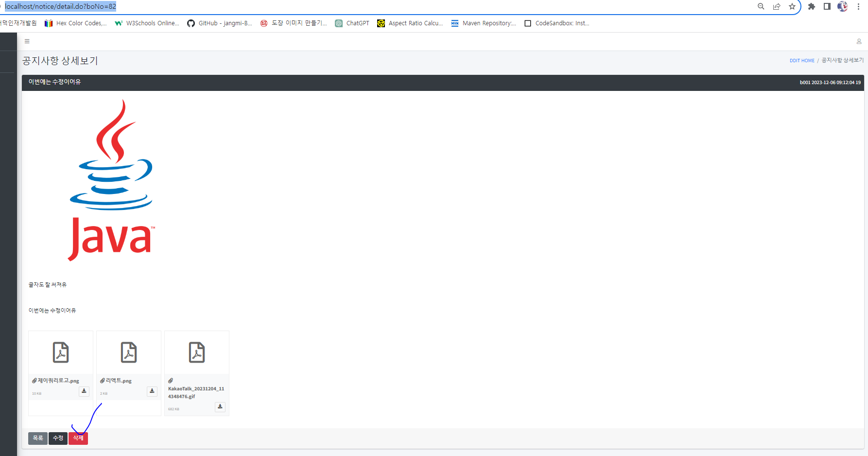Open CodeSandbox bookmark
This screenshot has width=868, height=456.
pos(557,23)
